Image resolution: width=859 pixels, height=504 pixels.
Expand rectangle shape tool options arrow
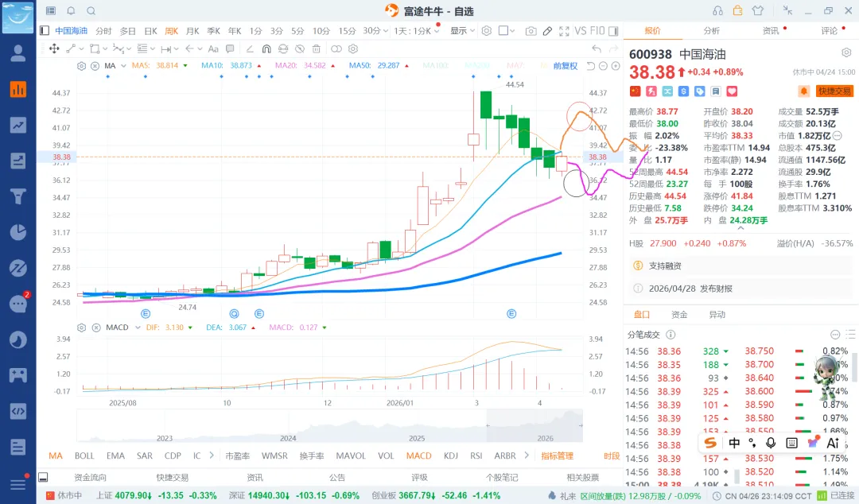point(104,48)
